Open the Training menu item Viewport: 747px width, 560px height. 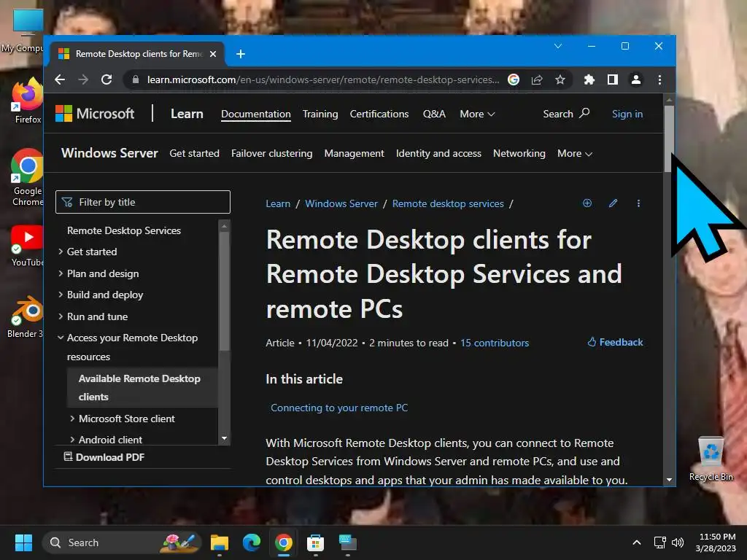pyautogui.click(x=320, y=114)
